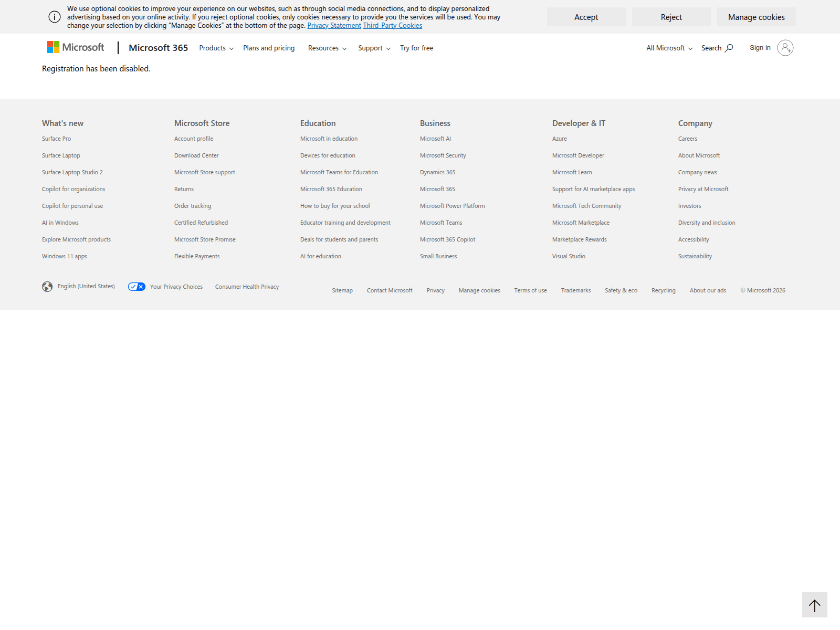Click the Sign in text link
840x630 pixels.
760,48
